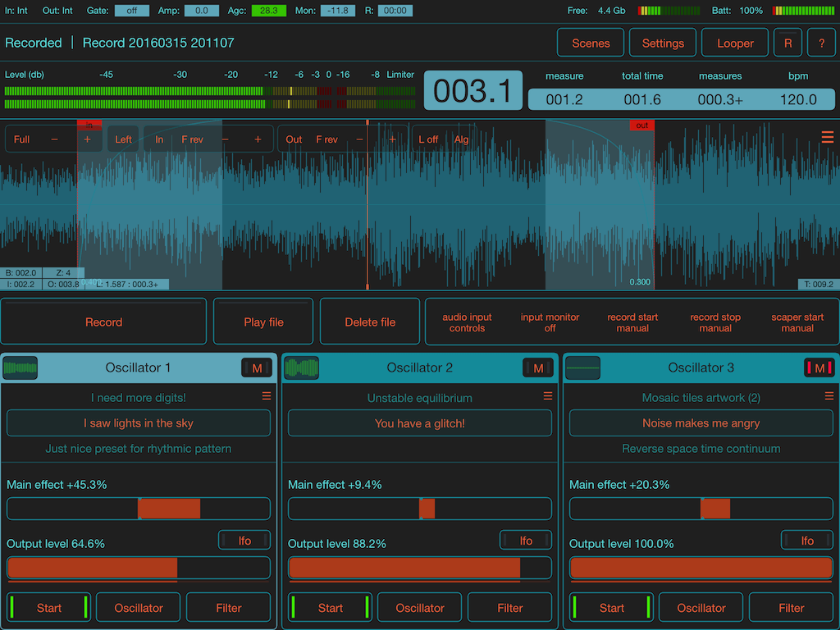
Task: Open the waveform editor hamburger menu
Action: click(x=827, y=137)
